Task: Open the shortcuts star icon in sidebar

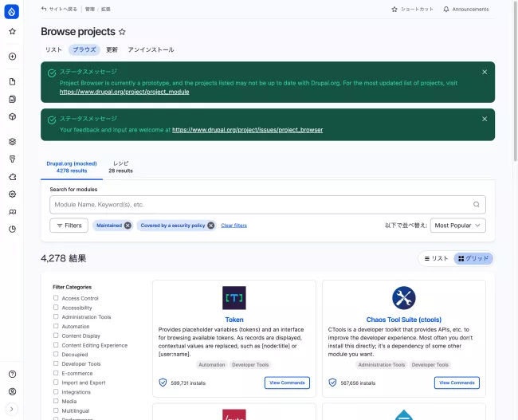Action: click(x=12, y=31)
